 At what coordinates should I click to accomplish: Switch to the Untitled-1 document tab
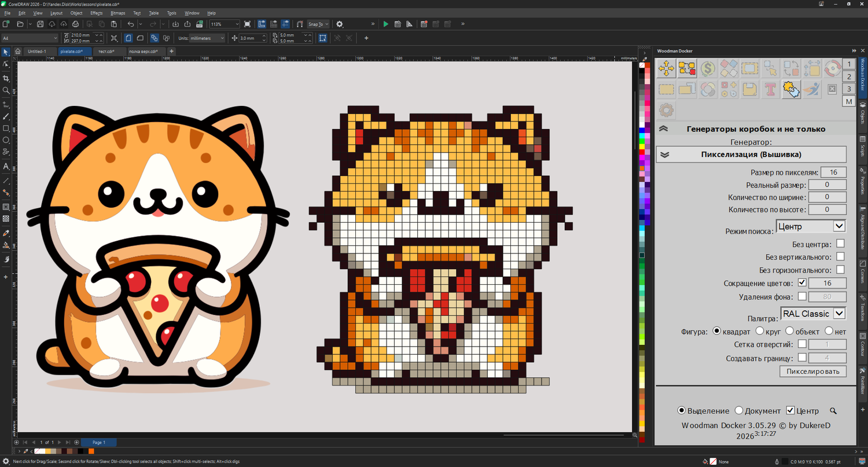point(37,52)
